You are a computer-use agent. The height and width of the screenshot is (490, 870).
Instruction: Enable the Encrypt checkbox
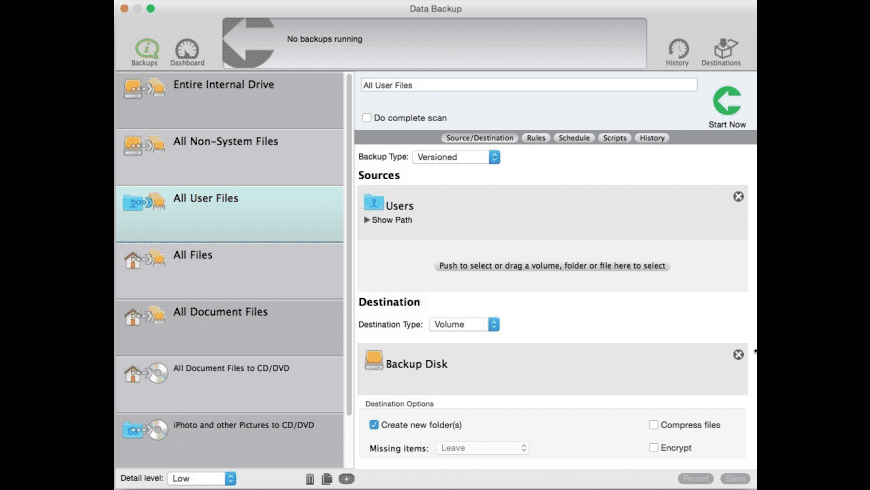coord(654,447)
